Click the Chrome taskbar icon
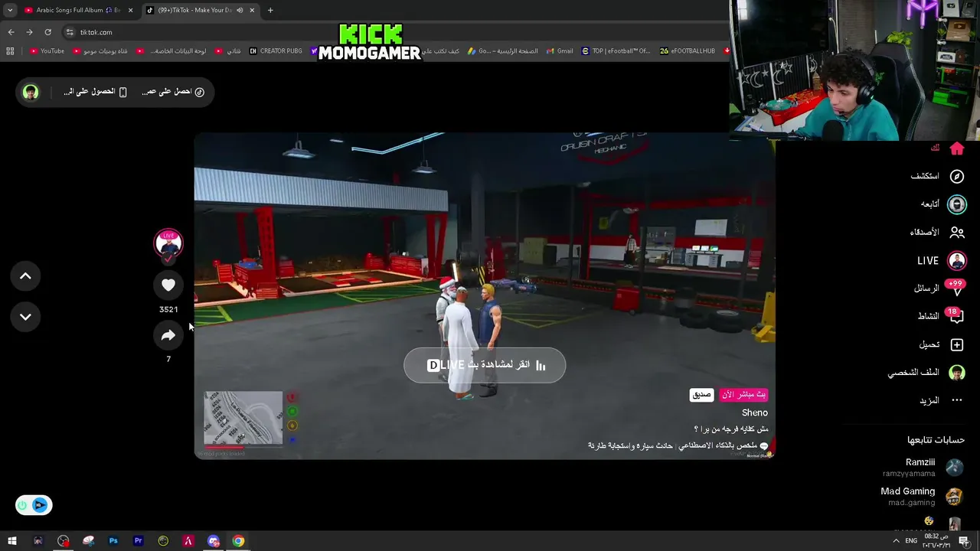980x551 pixels. point(239,541)
